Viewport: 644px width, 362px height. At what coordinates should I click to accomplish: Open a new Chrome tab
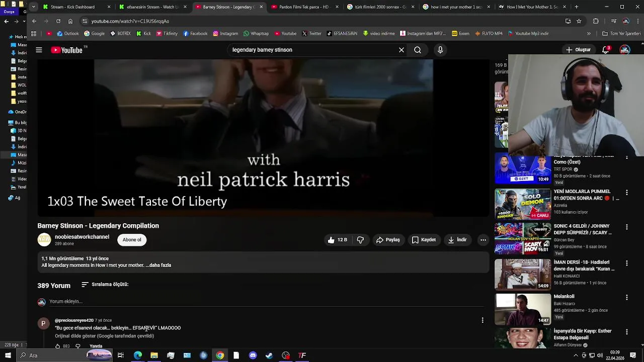pyautogui.click(x=577, y=7)
